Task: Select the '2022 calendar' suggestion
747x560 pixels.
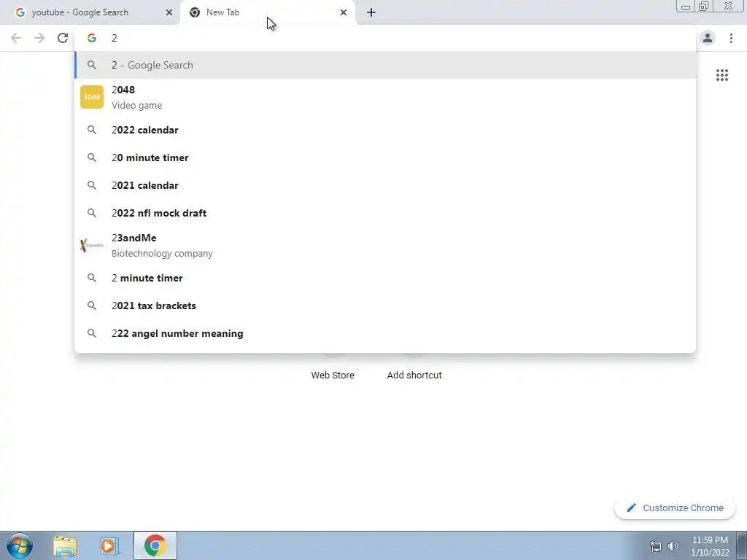Action: [385, 130]
